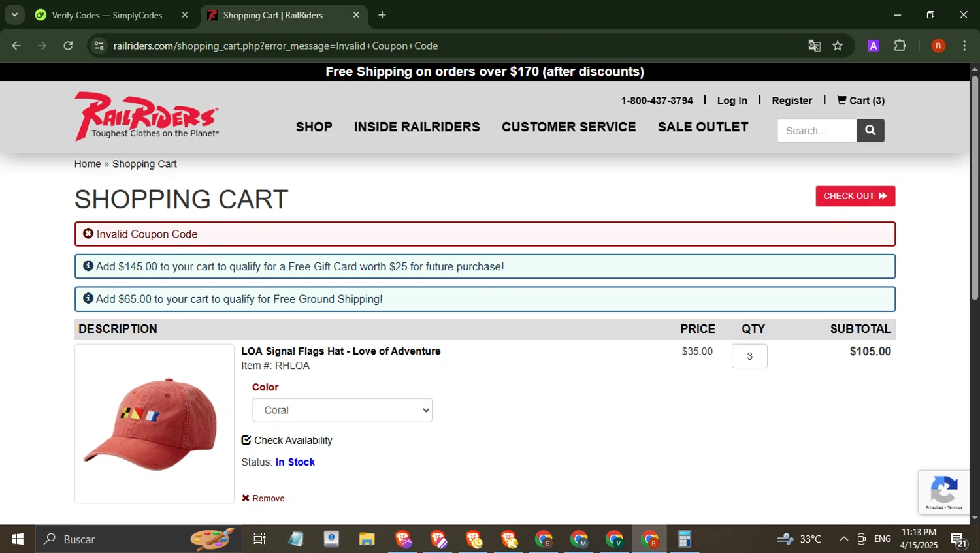The height and width of the screenshot is (553, 980).
Task: Switch to the Verify Codes SimplyCodes tab
Action: 108,15
